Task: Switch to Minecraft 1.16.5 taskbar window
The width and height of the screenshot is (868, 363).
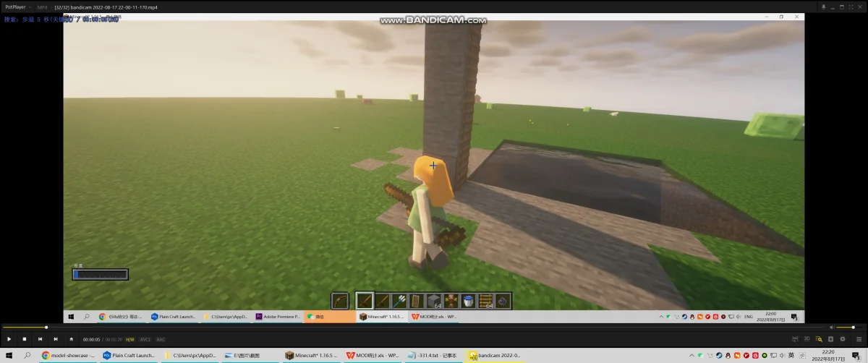Action: tap(312, 355)
